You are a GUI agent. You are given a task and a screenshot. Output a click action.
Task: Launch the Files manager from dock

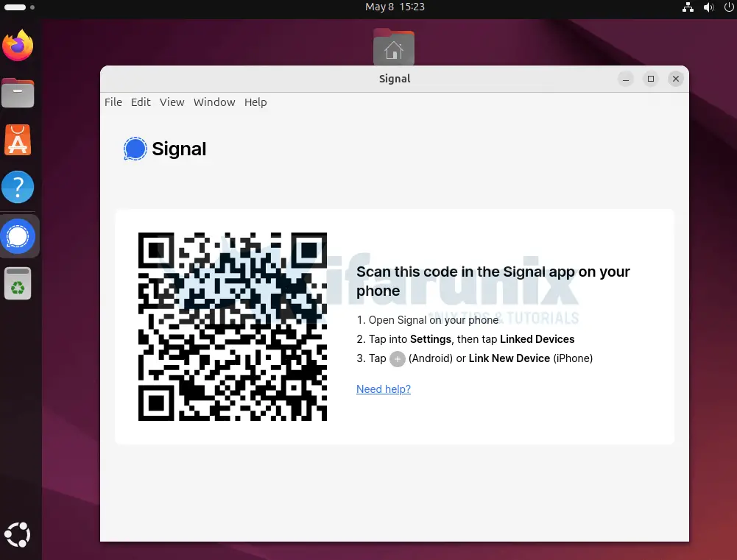pyautogui.click(x=18, y=93)
